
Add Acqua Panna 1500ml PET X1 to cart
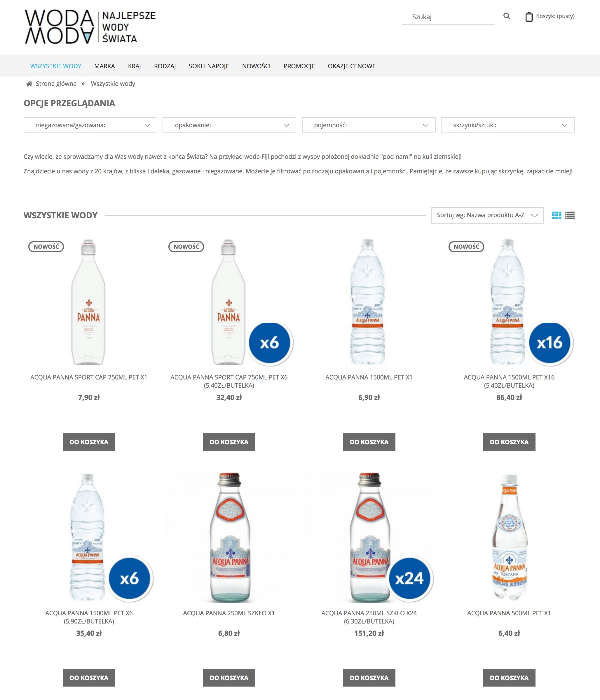[x=369, y=442]
